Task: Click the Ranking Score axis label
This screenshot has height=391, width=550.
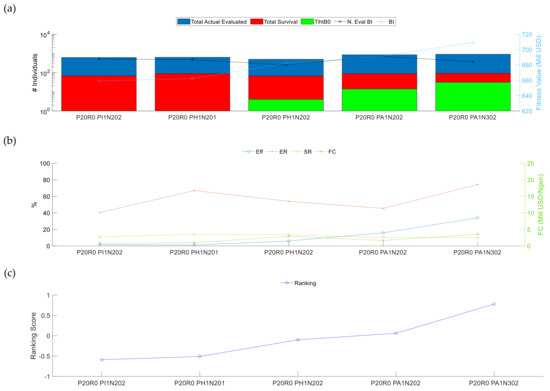Action: pyautogui.click(x=33, y=336)
